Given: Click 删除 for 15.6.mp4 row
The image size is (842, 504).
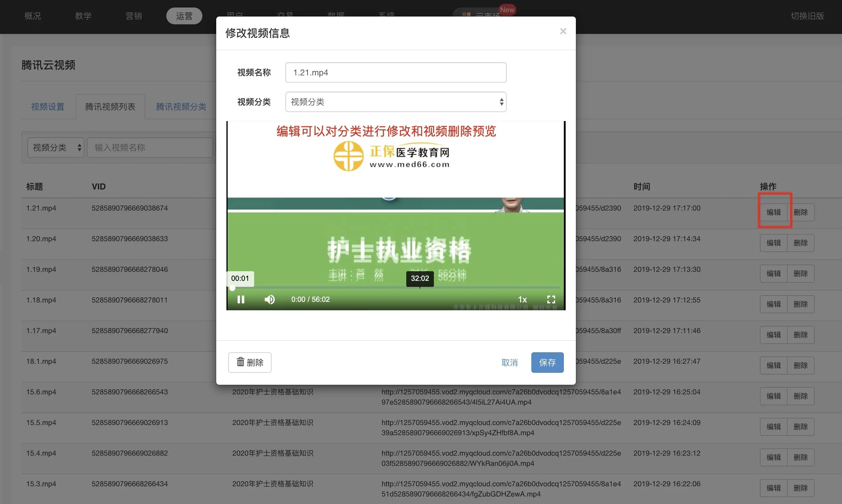Looking at the screenshot, I should click(x=800, y=396).
